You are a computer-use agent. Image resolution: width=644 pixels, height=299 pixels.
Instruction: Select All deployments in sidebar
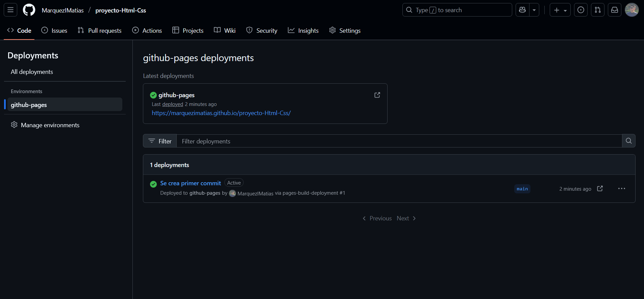click(65, 72)
